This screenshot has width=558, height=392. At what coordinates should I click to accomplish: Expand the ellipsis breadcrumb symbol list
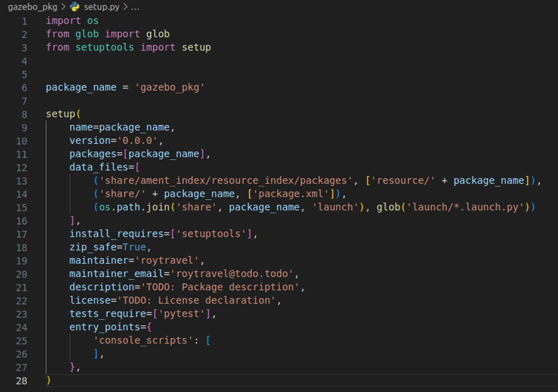pos(135,7)
